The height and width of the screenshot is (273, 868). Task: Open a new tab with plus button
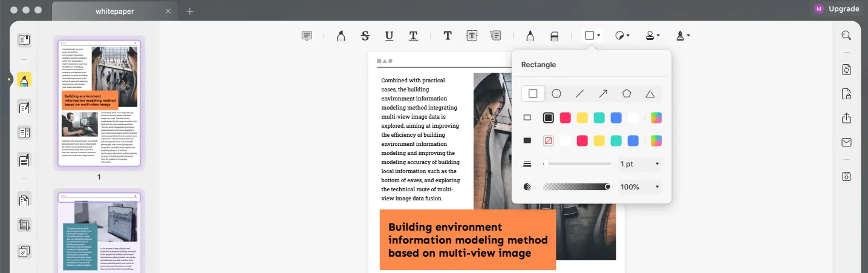coord(190,11)
